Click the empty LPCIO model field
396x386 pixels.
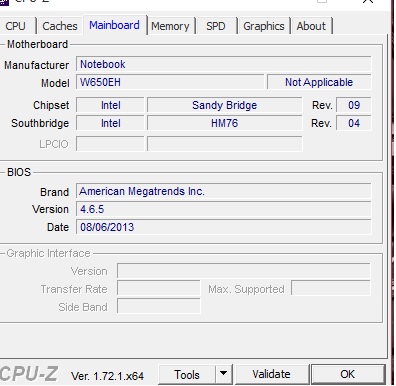click(x=225, y=144)
